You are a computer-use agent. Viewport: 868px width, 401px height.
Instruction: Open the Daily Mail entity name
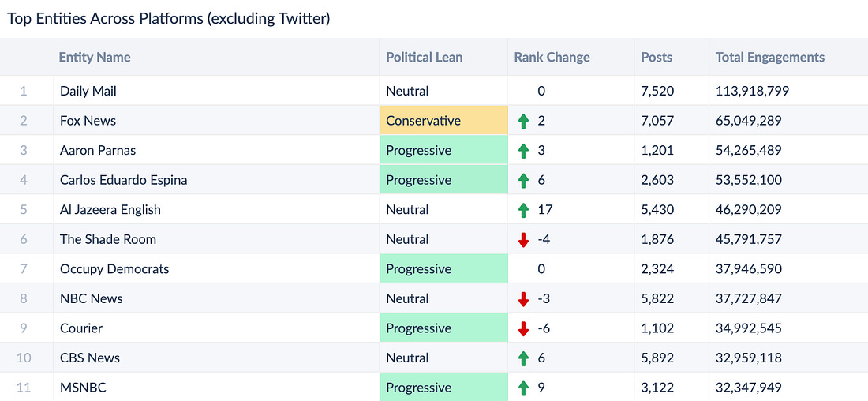(88, 91)
